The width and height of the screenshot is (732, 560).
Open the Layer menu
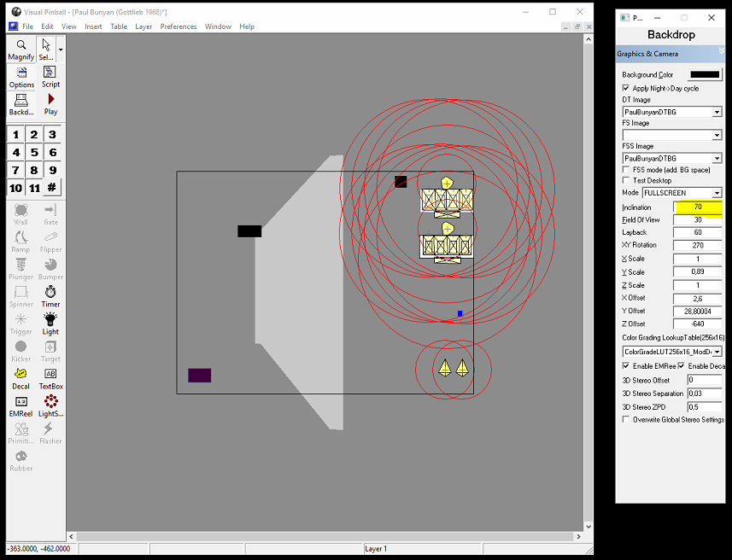click(143, 26)
